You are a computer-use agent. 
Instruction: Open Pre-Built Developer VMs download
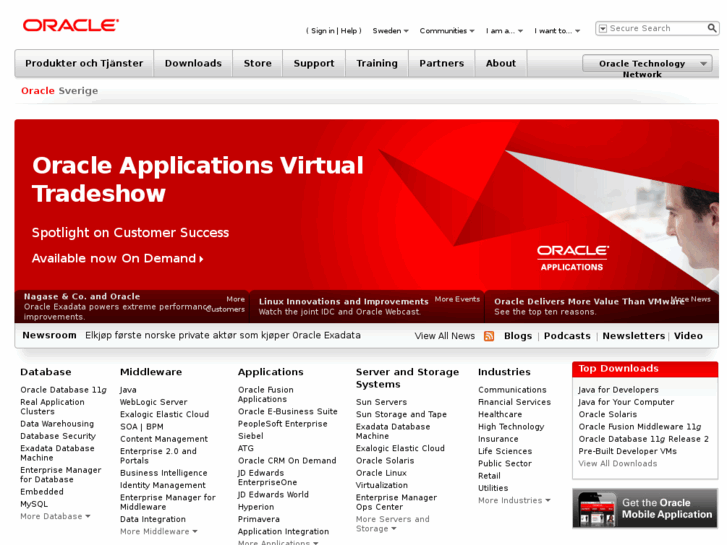pyautogui.click(x=627, y=451)
